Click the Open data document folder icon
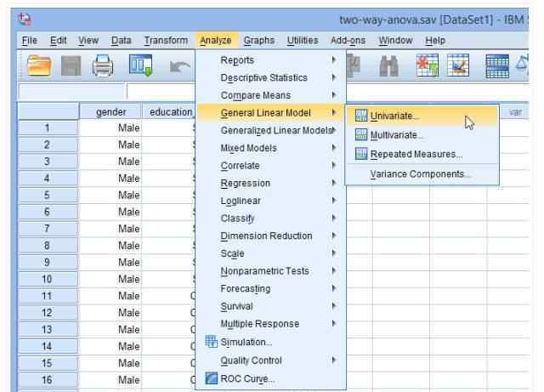The height and width of the screenshot is (392, 544). (x=39, y=65)
